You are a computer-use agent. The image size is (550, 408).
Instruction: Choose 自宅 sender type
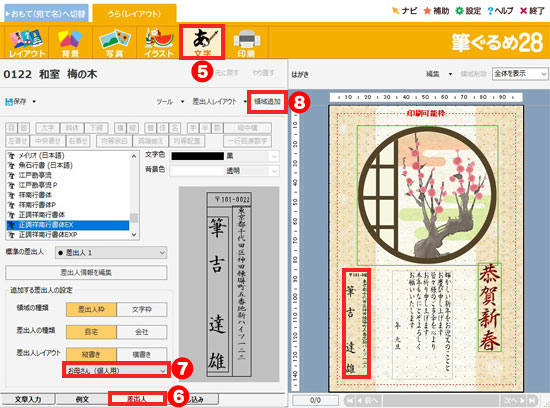click(91, 332)
